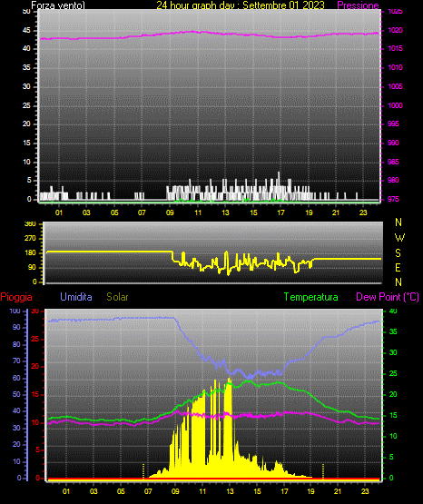The width and height of the screenshot is (423, 504).
Task: Click the W compass letter beside wind direction
Action: click(399, 238)
